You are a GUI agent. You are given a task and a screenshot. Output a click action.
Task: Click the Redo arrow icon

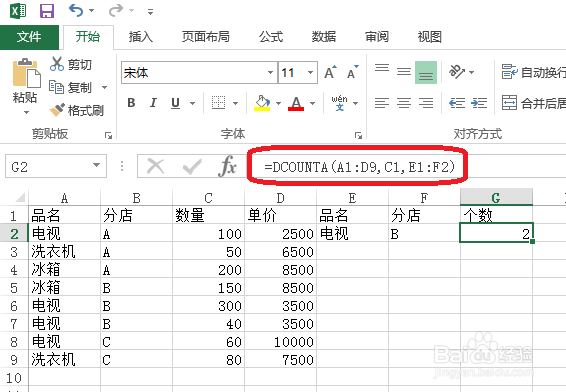116,10
